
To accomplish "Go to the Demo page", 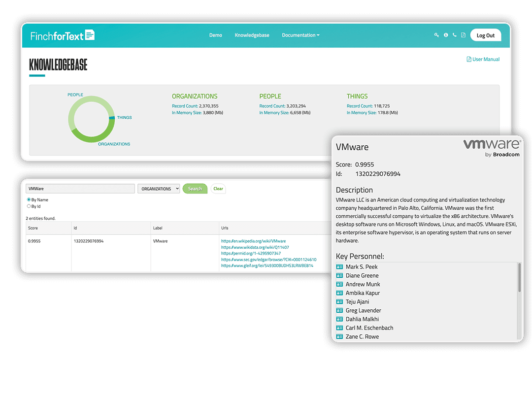I will tap(215, 35).
